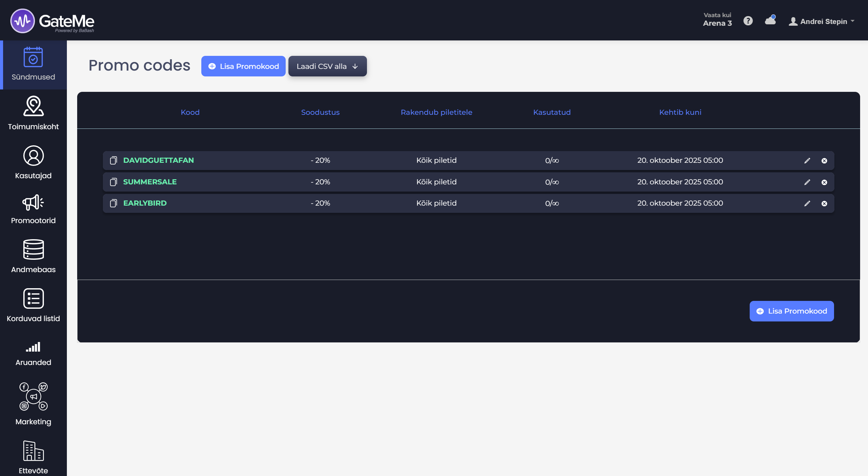Viewport: 868px width, 476px height.
Task: Click top Lisa Promokood button
Action: tap(243, 66)
